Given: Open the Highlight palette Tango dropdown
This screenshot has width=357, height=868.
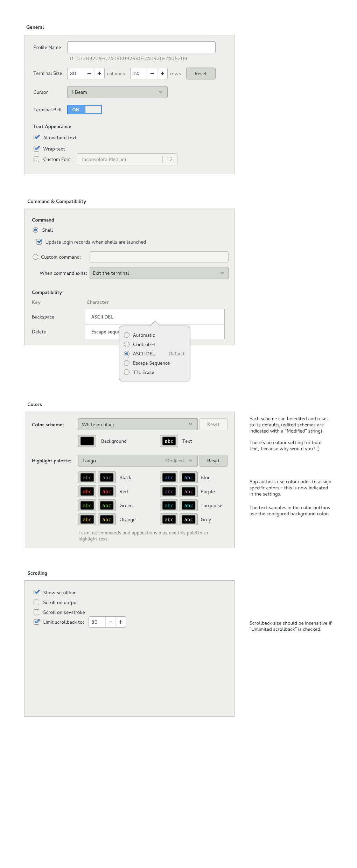Looking at the screenshot, I should pyautogui.click(x=138, y=461).
